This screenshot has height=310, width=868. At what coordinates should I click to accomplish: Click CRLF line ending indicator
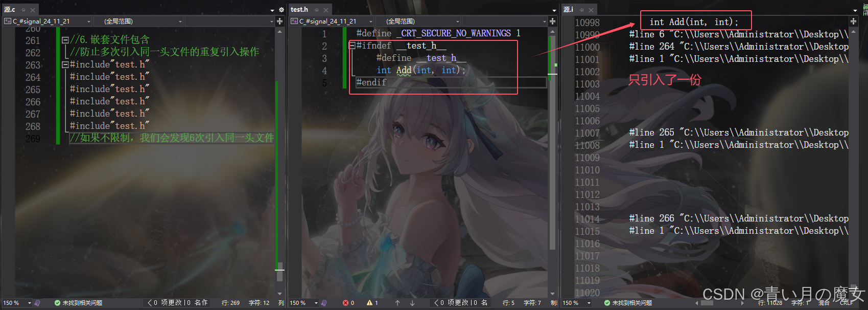click(x=847, y=303)
